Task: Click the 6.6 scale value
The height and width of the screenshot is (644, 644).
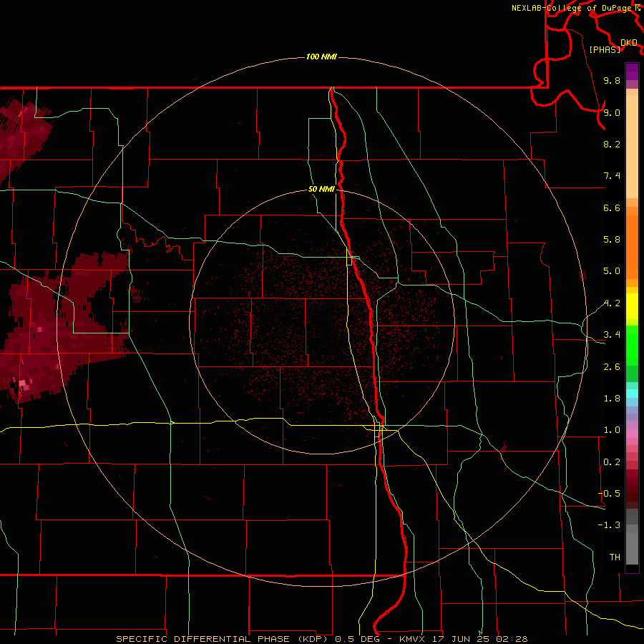Action: tap(612, 208)
